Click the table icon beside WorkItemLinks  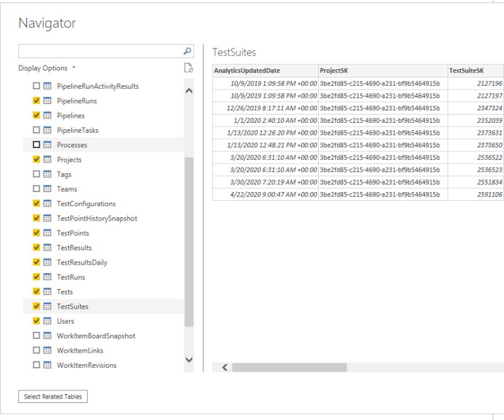coord(47,350)
